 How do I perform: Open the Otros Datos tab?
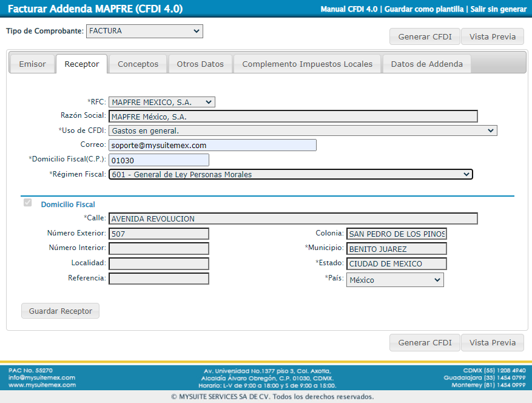coord(200,64)
